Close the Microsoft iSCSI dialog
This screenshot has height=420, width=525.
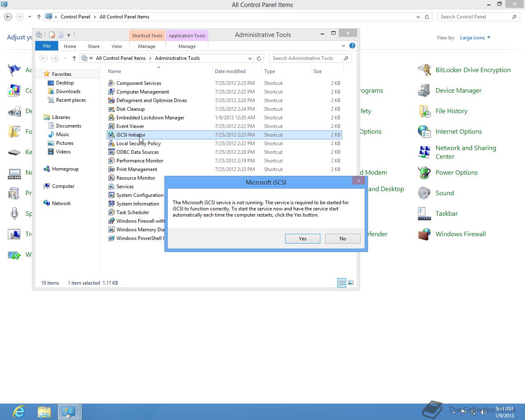358,181
